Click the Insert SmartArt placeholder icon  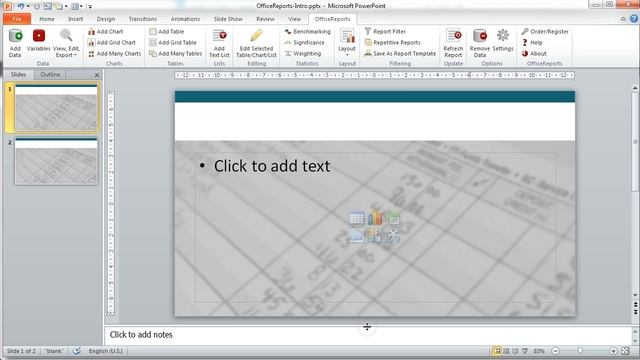click(392, 218)
